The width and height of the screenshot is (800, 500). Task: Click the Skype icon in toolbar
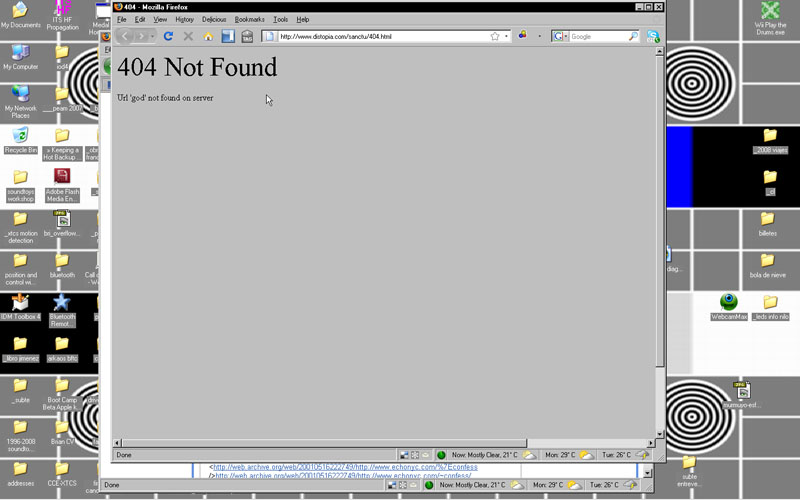click(x=653, y=37)
